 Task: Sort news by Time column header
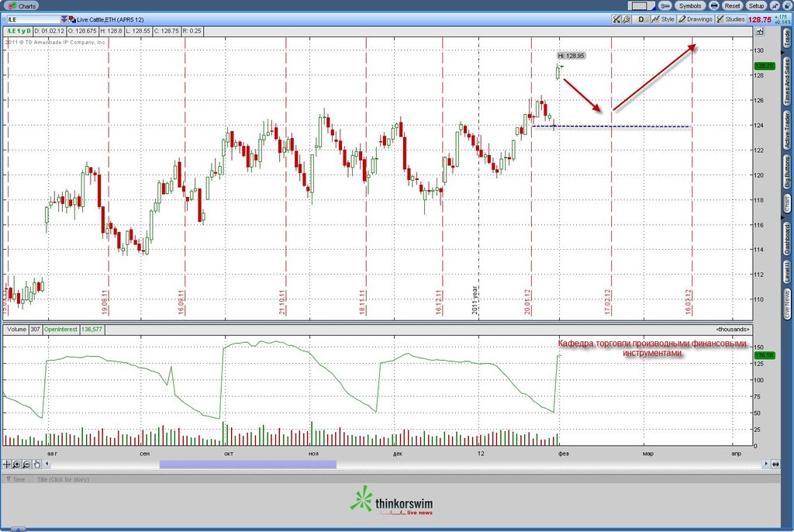click(x=19, y=479)
